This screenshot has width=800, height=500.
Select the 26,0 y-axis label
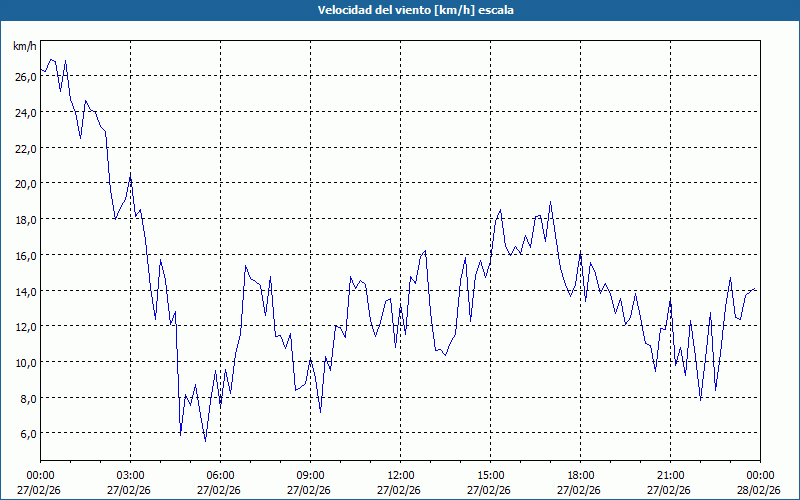tap(25, 77)
